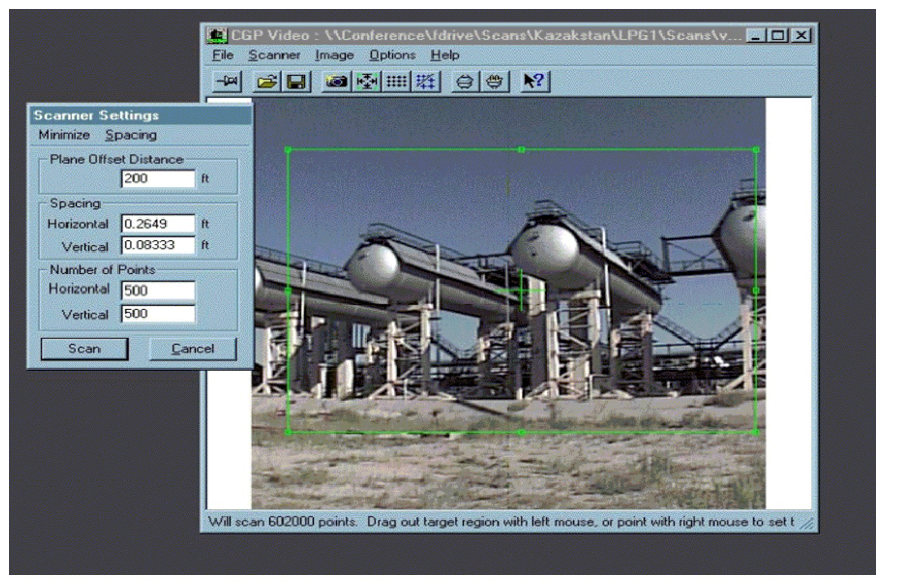The image size is (897, 588).
Task: Click the top-left handle of the scan region
Action: pos(288,149)
